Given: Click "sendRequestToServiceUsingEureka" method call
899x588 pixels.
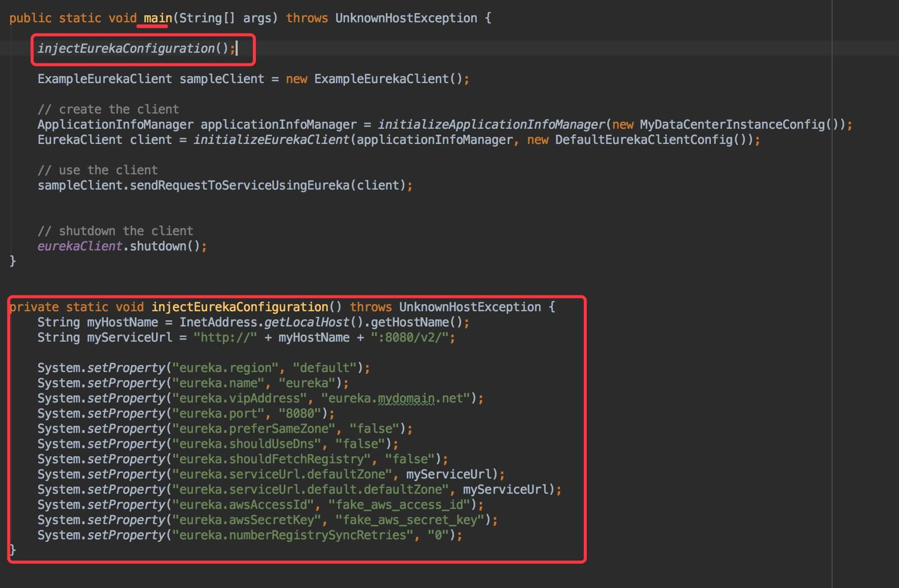Looking at the screenshot, I should pyautogui.click(x=240, y=186).
